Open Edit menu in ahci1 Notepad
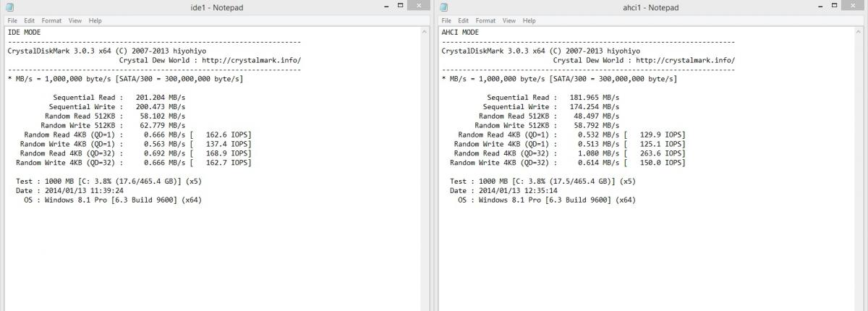868x311 pixels. coord(464,21)
